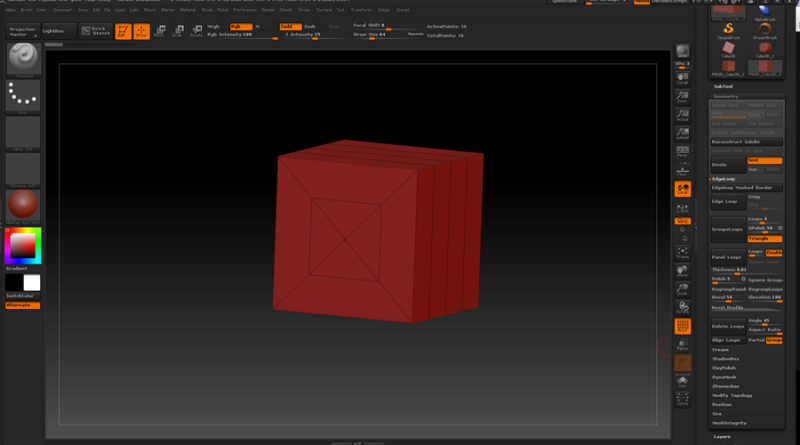Open the Zplugin menu
The width and height of the screenshot is (800, 445).
pyautogui.click(x=384, y=10)
